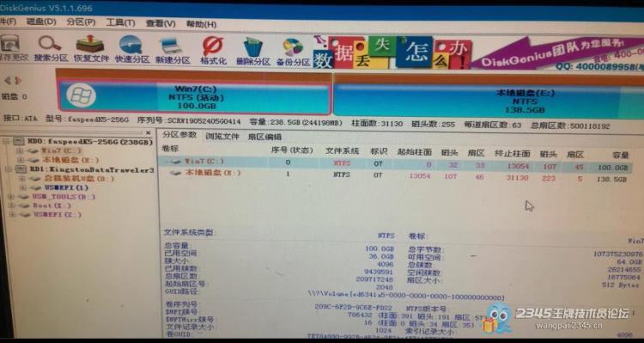Open the 工具(T) menu
Screen dimensions: 644x343
pyautogui.click(x=121, y=22)
